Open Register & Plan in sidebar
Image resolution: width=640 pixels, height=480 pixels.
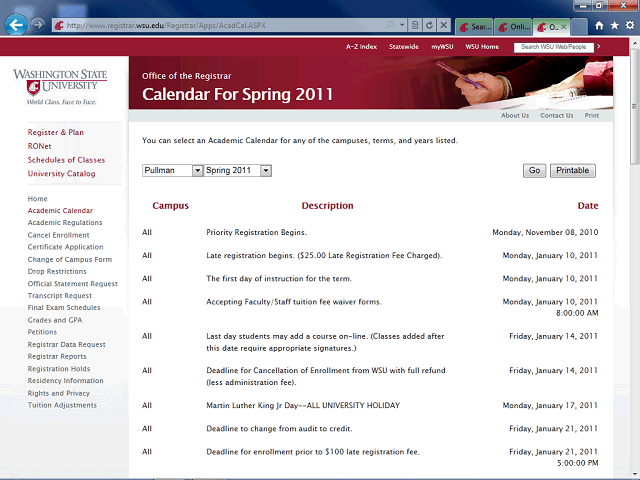pos(56,132)
